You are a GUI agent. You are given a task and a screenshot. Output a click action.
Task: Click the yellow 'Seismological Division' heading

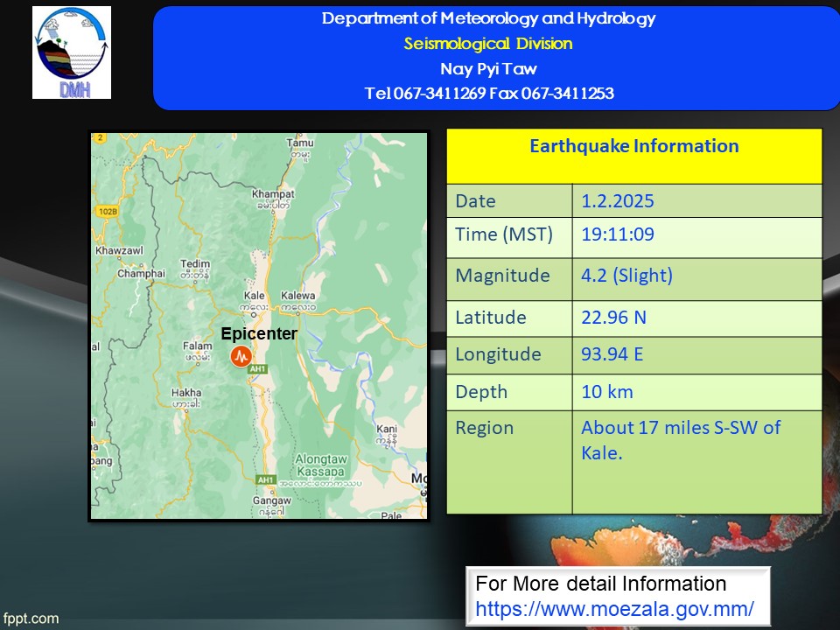[488, 44]
